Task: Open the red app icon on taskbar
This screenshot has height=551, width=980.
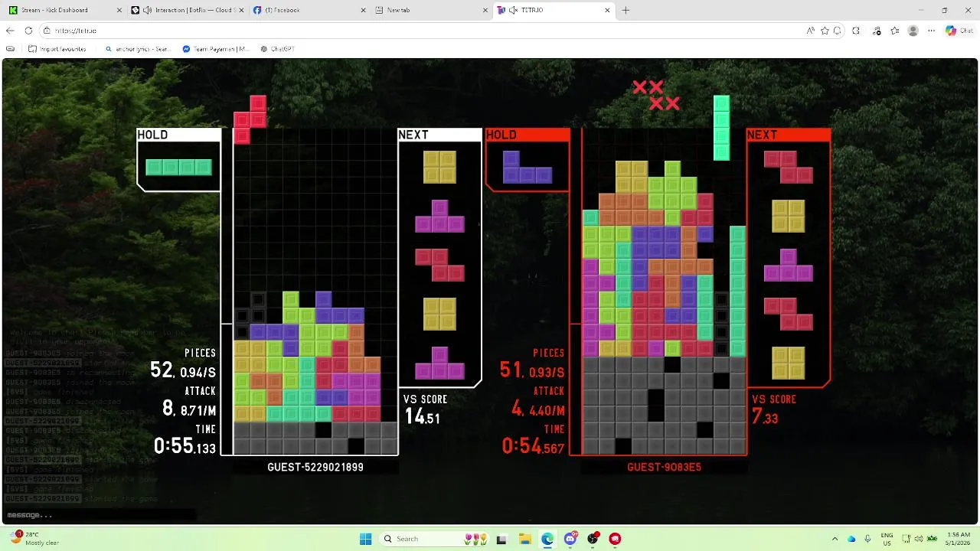Action: 615,539
